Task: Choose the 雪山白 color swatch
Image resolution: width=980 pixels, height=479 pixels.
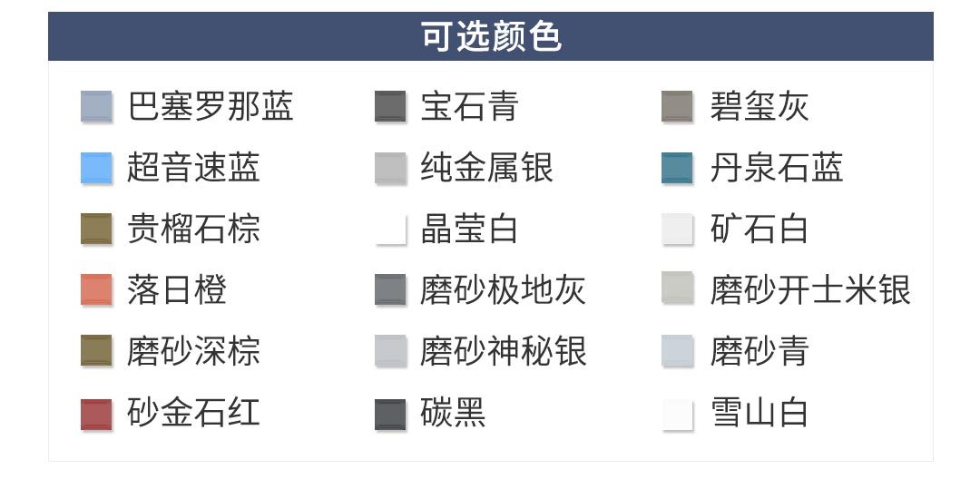Action: (x=677, y=414)
